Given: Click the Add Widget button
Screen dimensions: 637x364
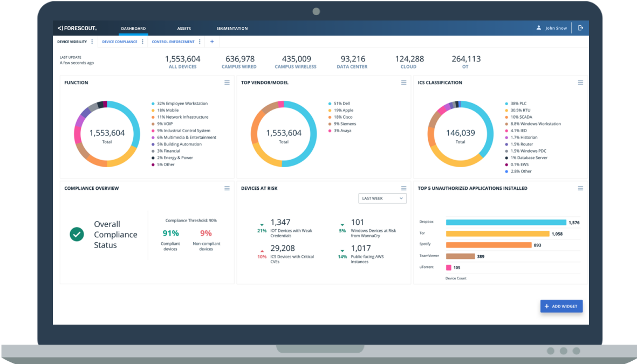Looking at the screenshot, I should point(561,306).
